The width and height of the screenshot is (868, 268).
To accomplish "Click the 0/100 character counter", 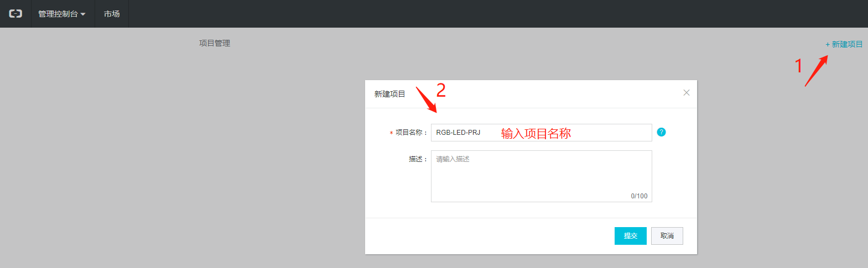I will [639, 196].
